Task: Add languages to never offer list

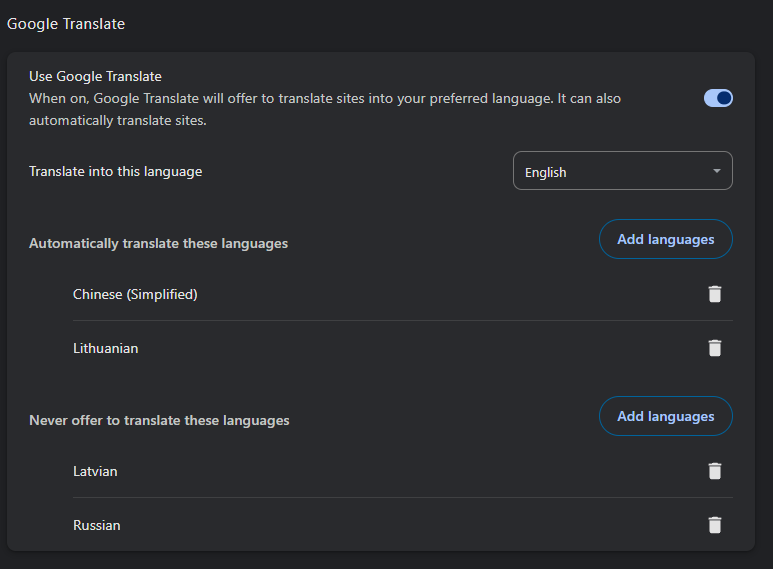Action: tap(666, 416)
